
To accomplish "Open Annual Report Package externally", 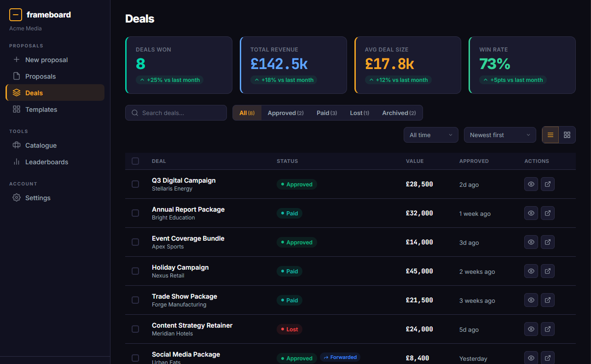I will tap(548, 213).
